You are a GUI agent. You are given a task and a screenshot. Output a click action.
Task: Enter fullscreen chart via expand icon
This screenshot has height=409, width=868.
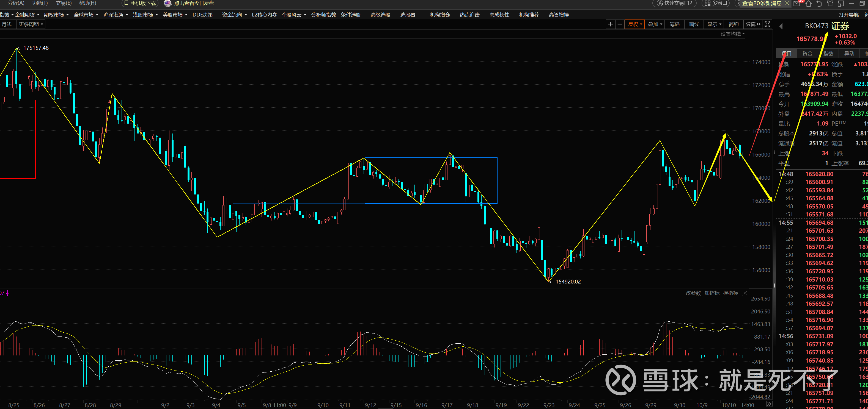click(767, 24)
